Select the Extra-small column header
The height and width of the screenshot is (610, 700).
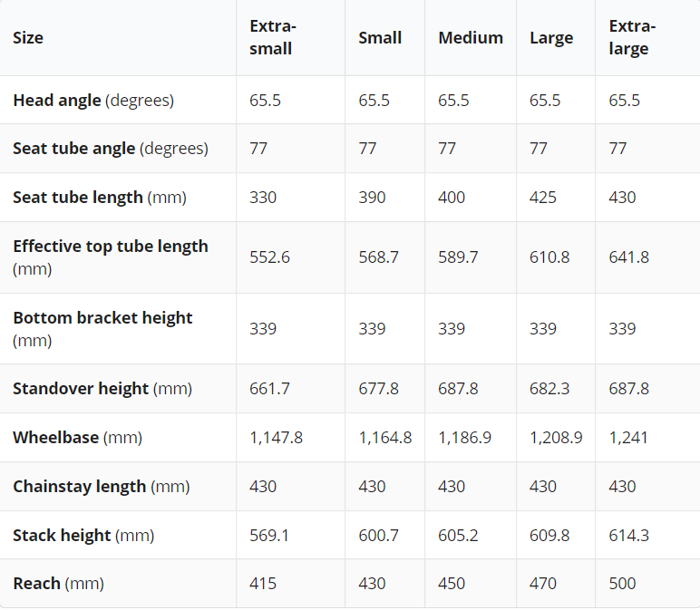point(272,37)
